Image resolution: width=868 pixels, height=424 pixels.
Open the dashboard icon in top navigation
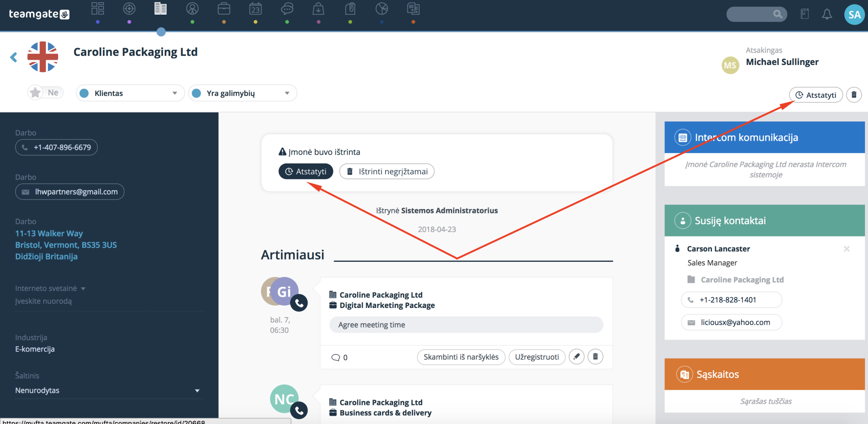pyautogui.click(x=98, y=9)
